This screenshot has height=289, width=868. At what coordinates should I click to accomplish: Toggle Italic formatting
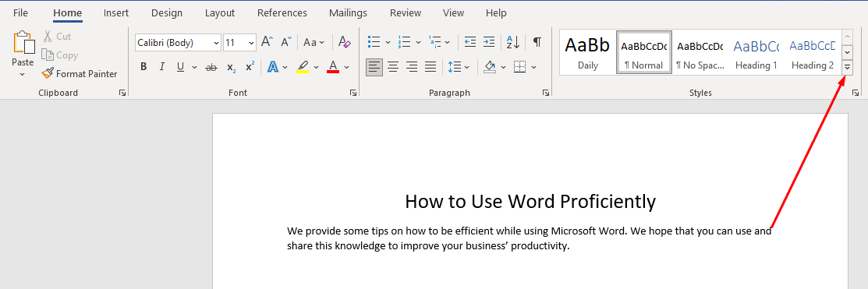pos(161,68)
